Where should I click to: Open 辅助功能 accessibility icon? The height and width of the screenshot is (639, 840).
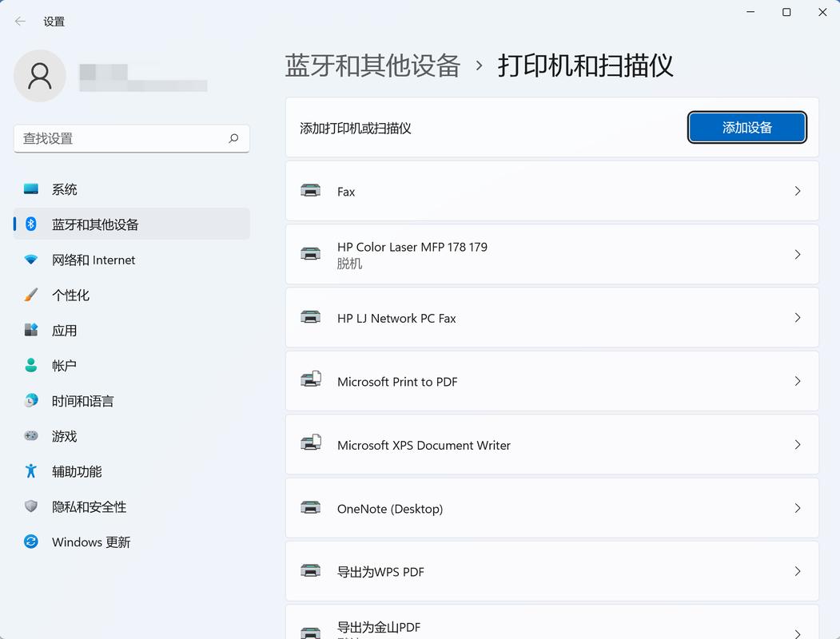coord(30,471)
